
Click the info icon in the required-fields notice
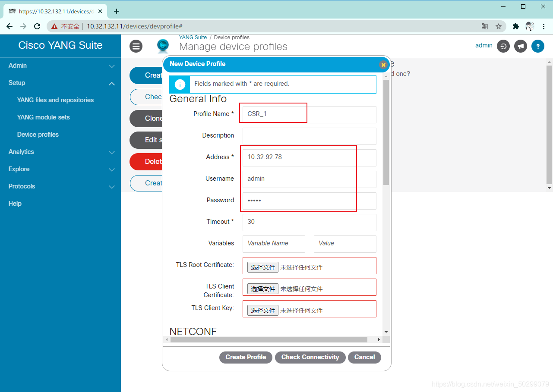click(180, 84)
